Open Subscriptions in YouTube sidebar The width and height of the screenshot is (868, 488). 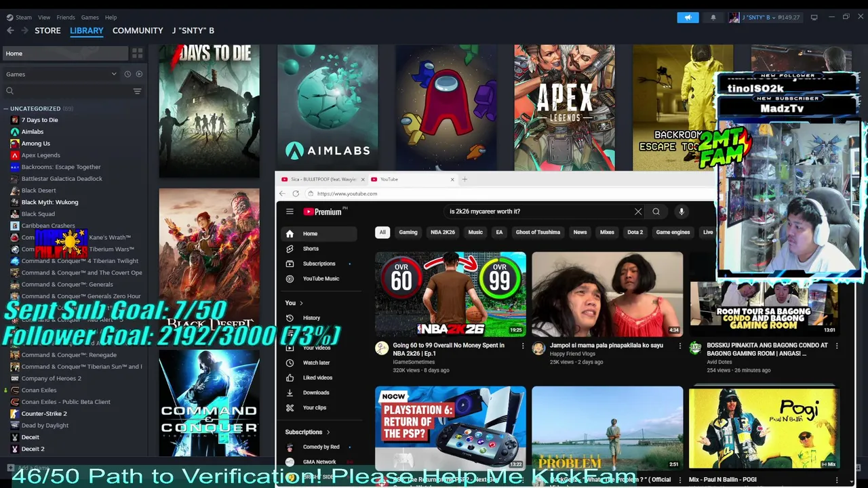click(319, 264)
